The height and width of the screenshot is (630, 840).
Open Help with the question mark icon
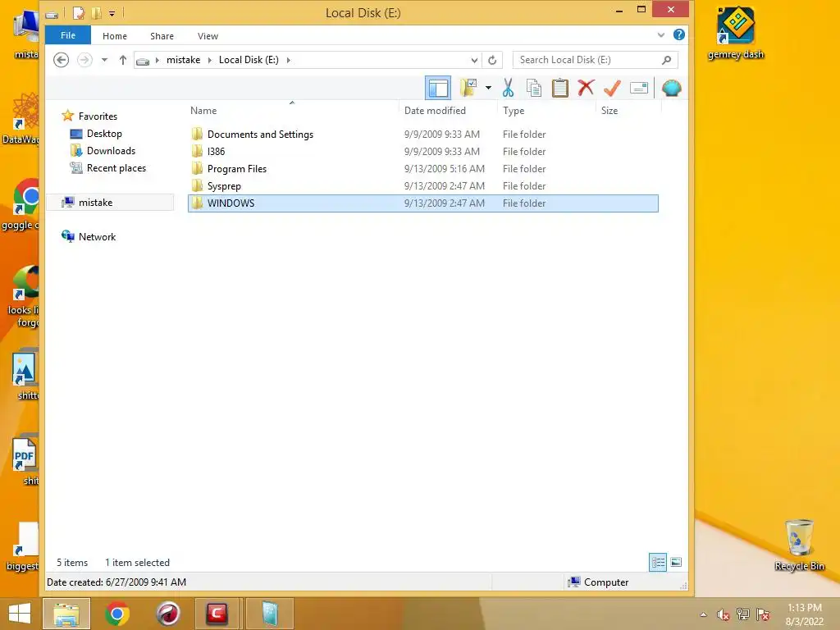tap(678, 34)
